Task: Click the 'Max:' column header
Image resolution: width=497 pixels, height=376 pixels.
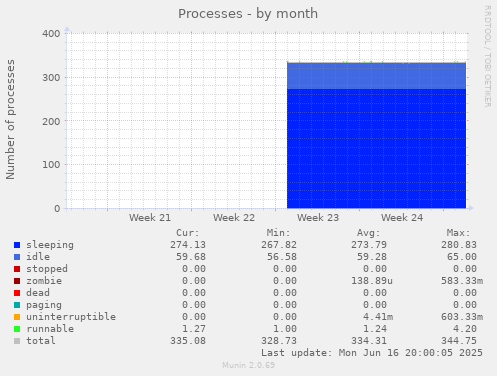Action: (459, 233)
